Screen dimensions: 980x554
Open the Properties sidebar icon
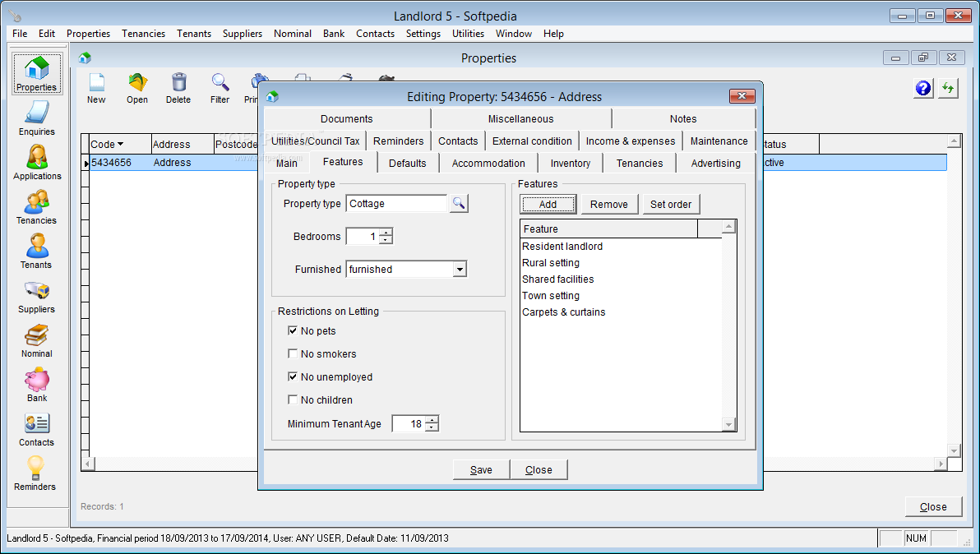tap(37, 74)
